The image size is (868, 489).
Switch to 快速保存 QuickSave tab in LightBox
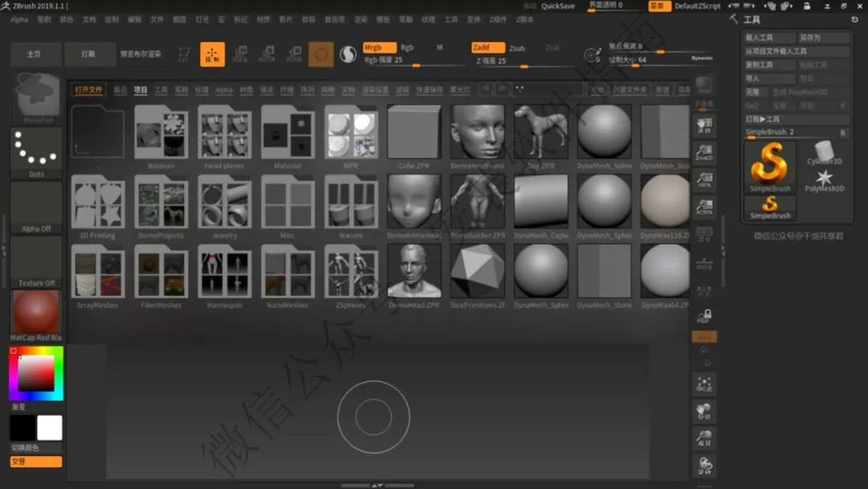pos(429,89)
